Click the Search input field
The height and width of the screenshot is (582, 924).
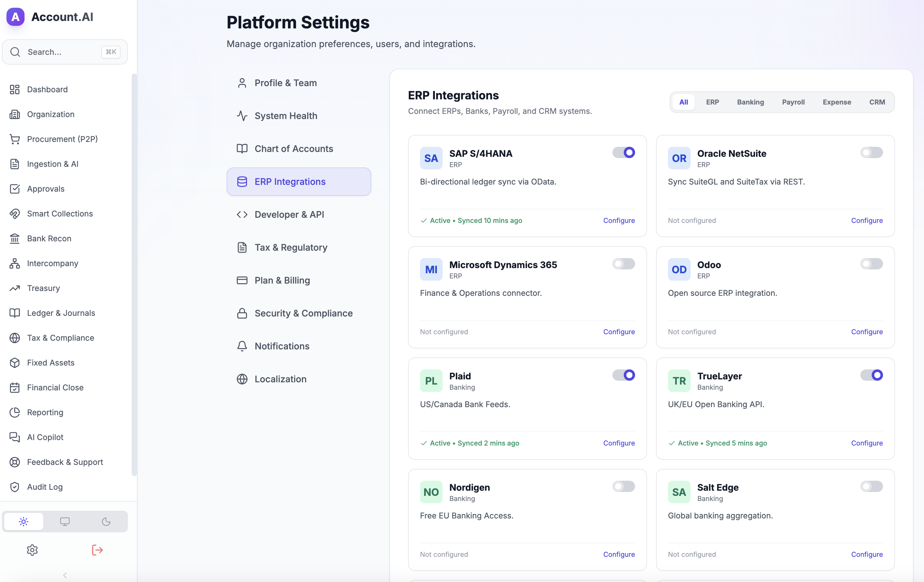pyautogui.click(x=61, y=52)
